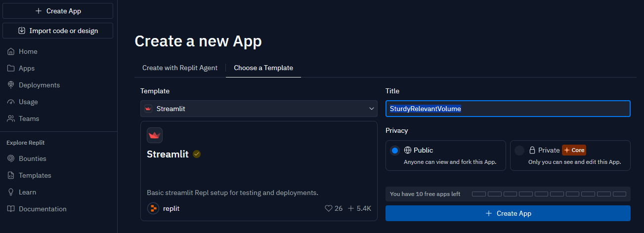Click the Home house icon

coord(11,51)
